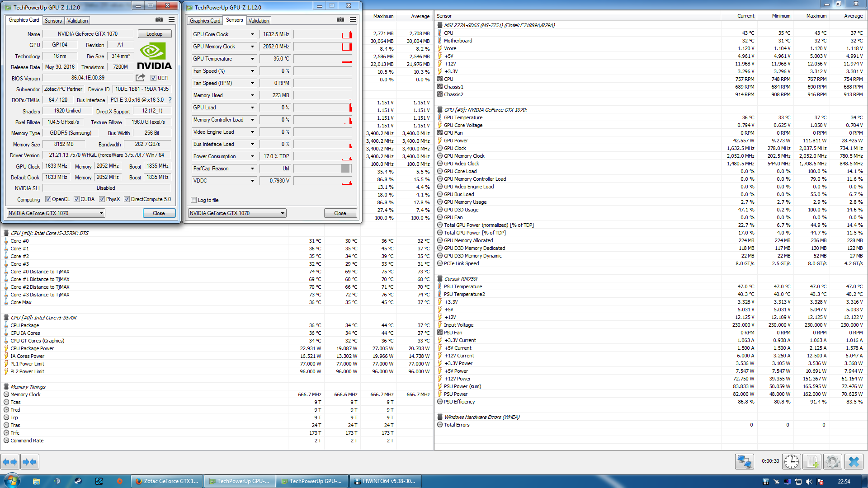The height and width of the screenshot is (488, 868).
Task: Toggle the Log to file checkbox
Action: click(194, 200)
